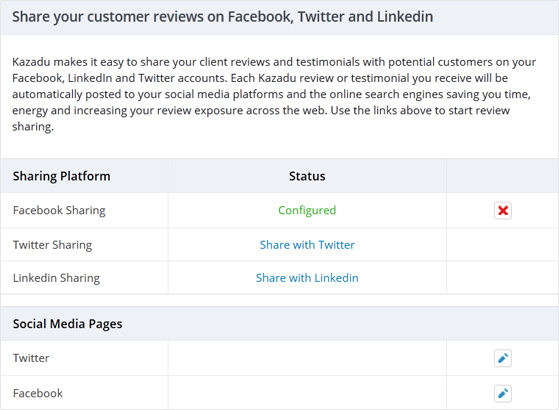This screenshot has width=559, height=410.
Task: Click empty action cell of Linkedin Sharing row
Action: pos(503,278)
